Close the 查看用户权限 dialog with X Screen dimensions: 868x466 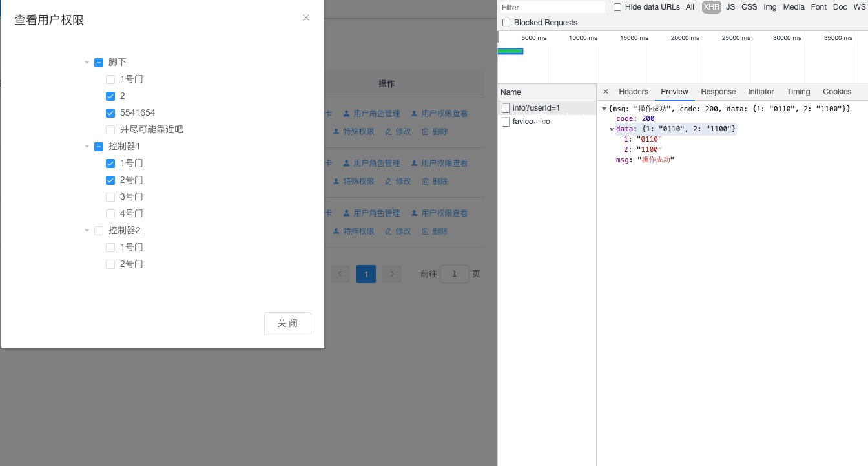coord(306,17)
